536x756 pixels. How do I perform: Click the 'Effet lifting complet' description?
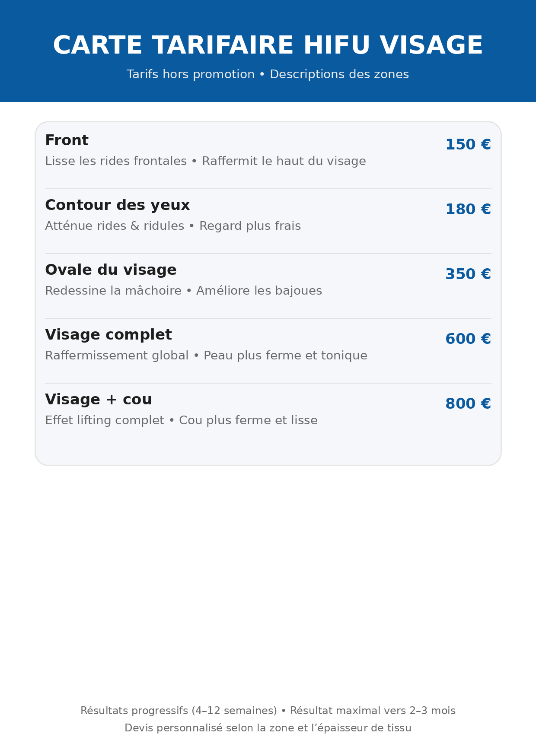(x=181, y=420)
